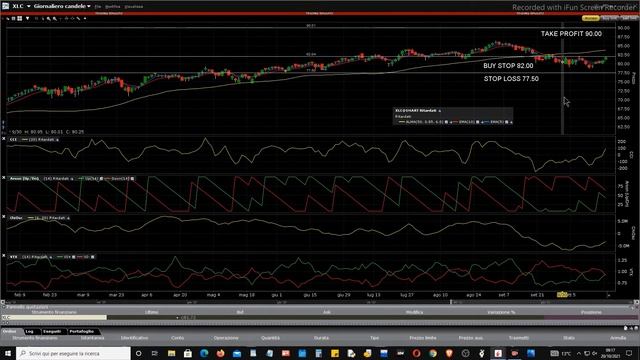
Task: Expand the ChOsc Ritardati settings arrow
Action: point(68,218)
